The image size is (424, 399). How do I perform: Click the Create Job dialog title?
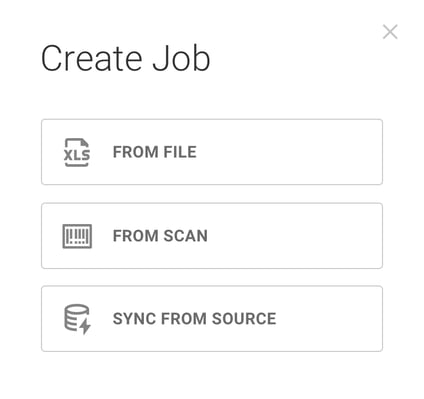pos(125,59)
